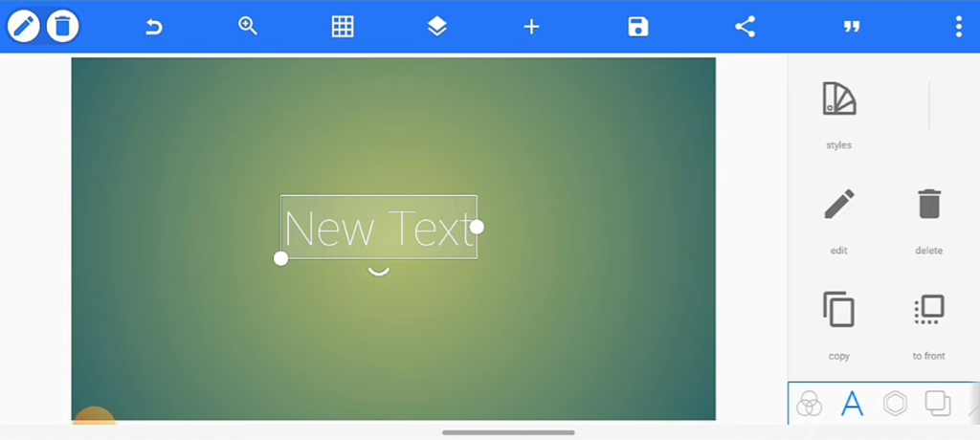Tap the undo arrow in top toolbar
The width and height of the screenshot is (980, 440).
[x=153, y=27]
